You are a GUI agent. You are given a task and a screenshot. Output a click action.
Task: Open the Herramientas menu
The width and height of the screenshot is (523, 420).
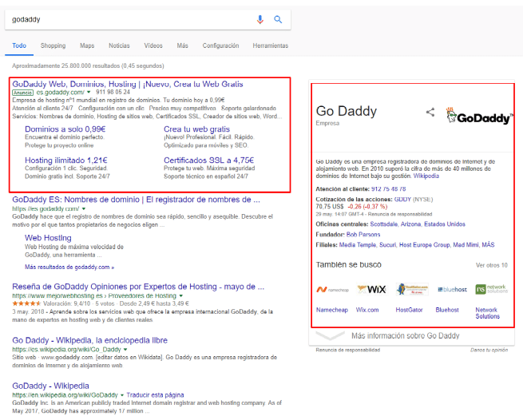pos(271,46)
